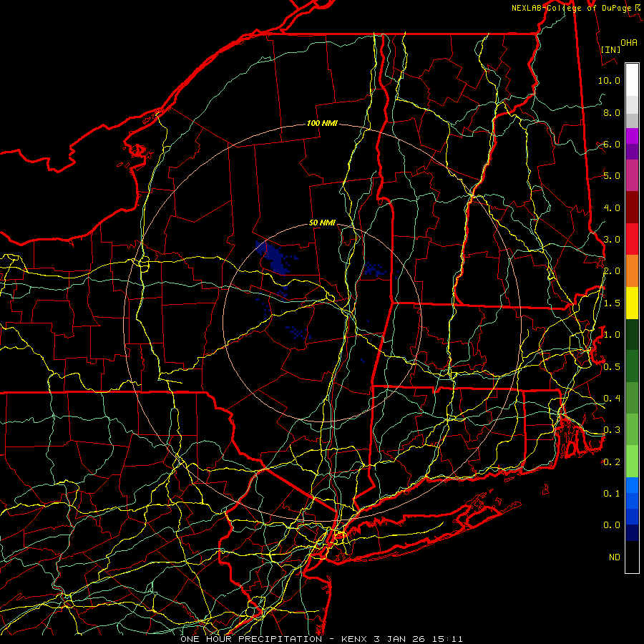Select the black ND color scale swatch
Image resolution: width=644 pixels, height=644 pixels.
tap(632, 557)
